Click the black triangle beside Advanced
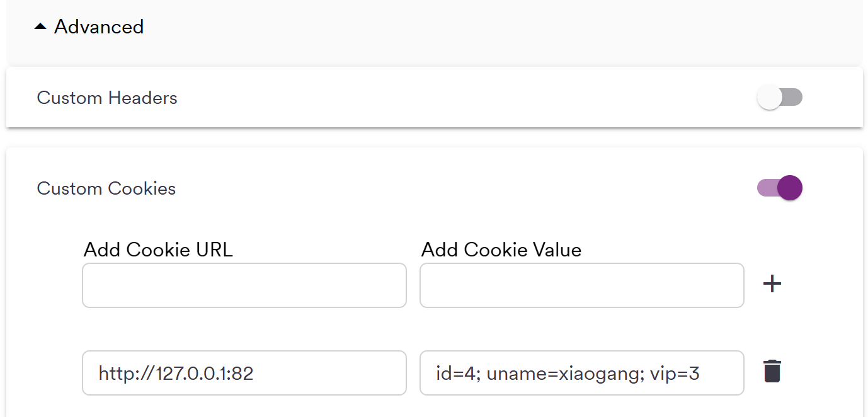This screenshot has height=417, width=868. 41,27
